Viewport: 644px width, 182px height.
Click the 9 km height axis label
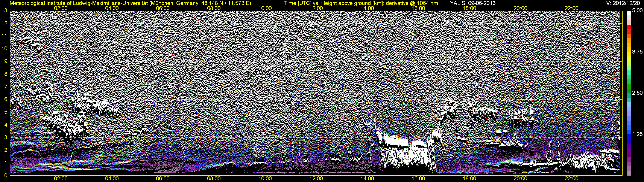pyautogui.click(x=6, y=62)
